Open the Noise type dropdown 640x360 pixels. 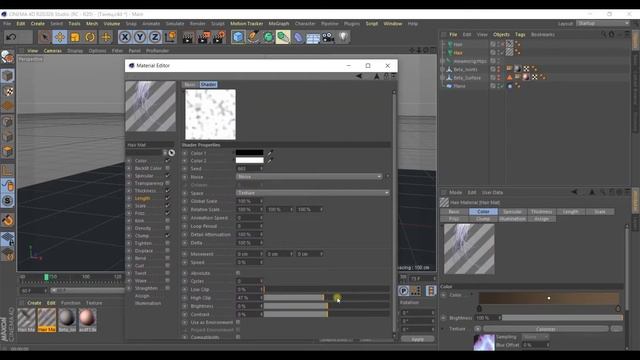pos(309,177)
